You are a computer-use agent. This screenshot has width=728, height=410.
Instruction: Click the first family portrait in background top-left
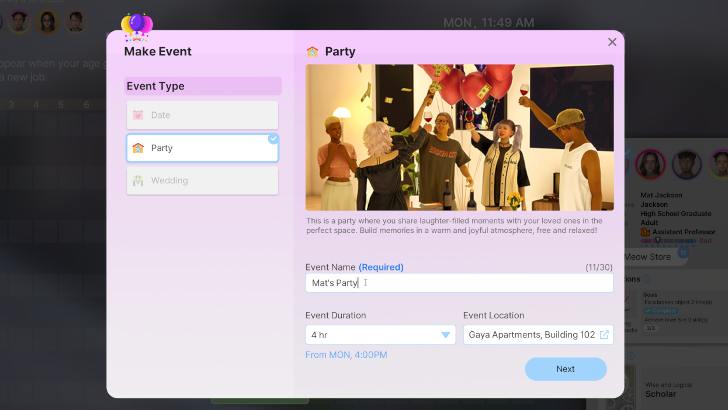19,22
